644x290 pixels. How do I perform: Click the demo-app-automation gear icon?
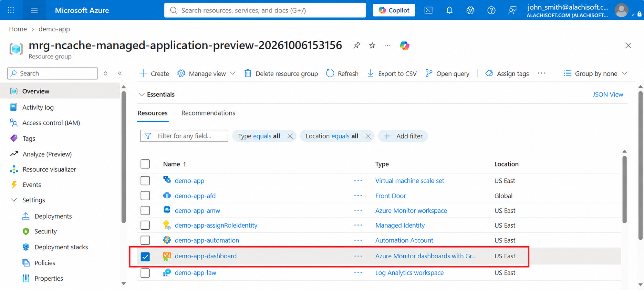pyautogui.click(x=167, y=240)
